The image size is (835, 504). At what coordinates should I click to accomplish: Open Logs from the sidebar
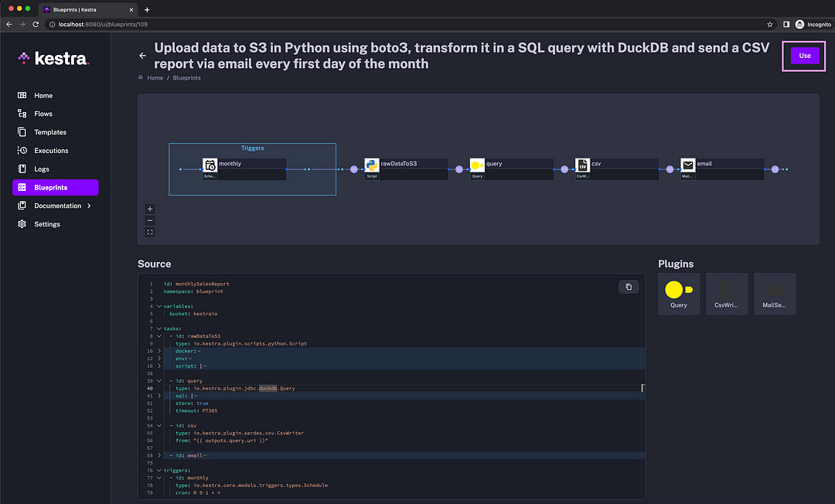click(x=42, y=169)
